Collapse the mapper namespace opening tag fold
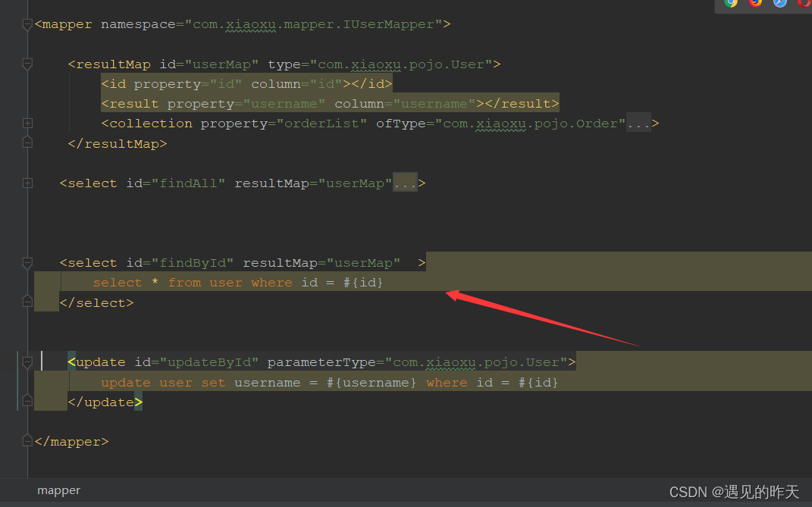This screenshot has height=507, width=812. point(27,23)
